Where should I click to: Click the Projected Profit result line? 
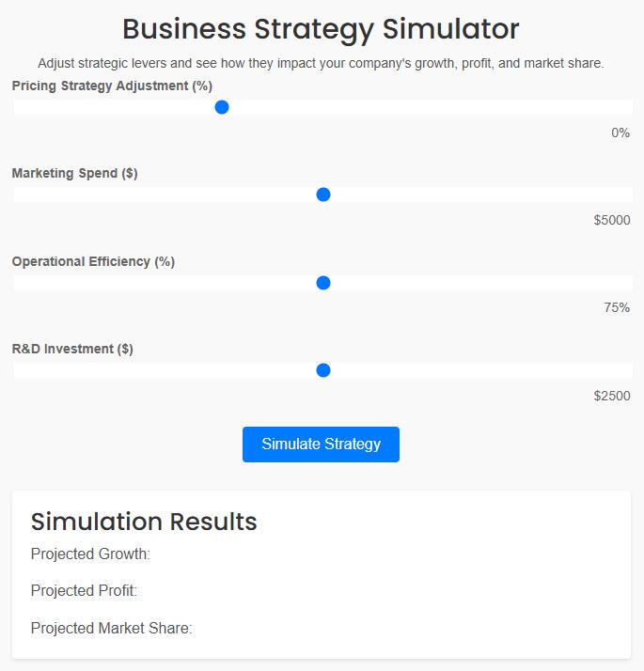84,590
